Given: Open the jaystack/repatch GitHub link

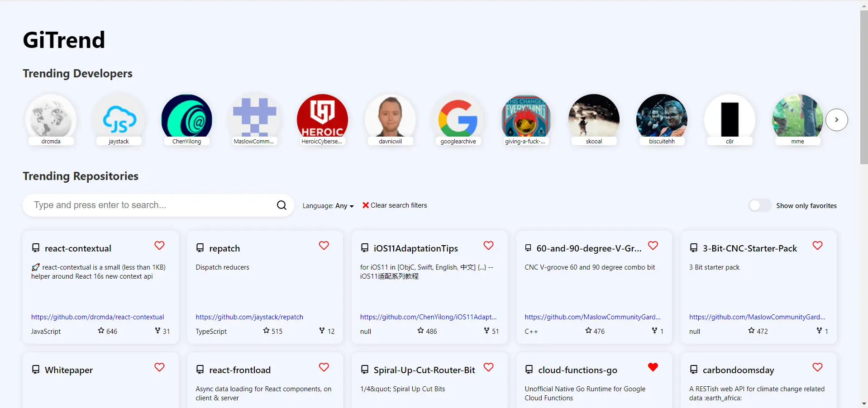Looking at the screenshot, I should click(x=249, y=317).
